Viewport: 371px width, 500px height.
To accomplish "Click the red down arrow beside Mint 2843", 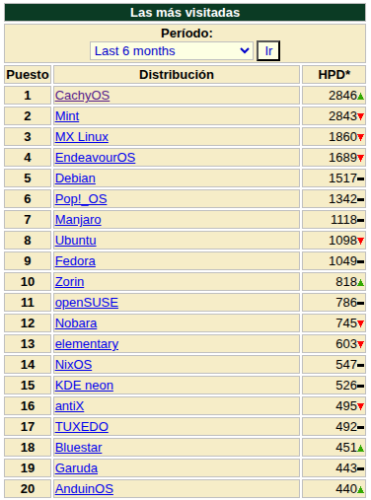I will (x=360, y=117).
